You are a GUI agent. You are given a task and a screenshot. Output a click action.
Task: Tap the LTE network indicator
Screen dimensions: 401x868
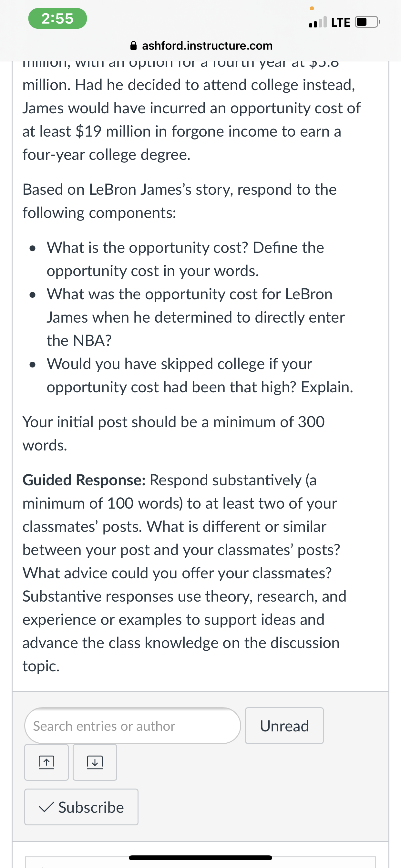(x=341, y=23)
